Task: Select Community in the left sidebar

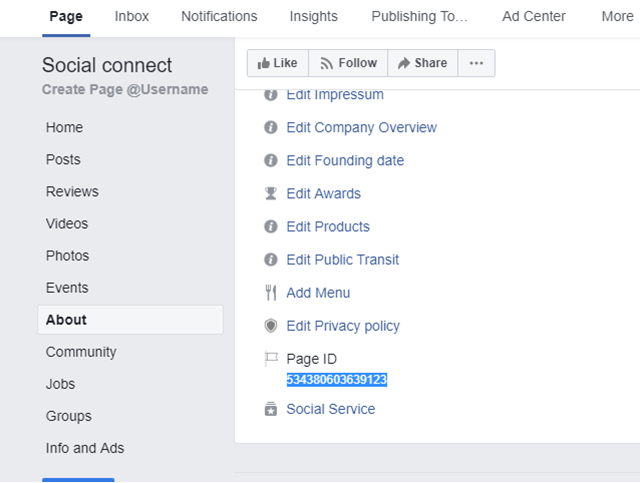Action: 81,352
